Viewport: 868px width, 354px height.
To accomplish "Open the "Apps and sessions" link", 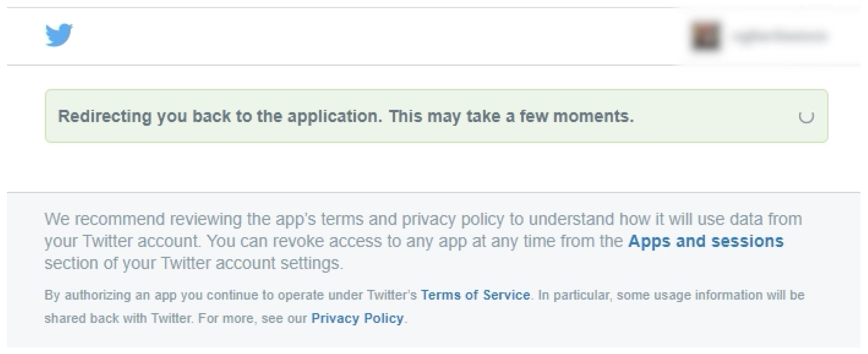I will (x=706, y=241).
